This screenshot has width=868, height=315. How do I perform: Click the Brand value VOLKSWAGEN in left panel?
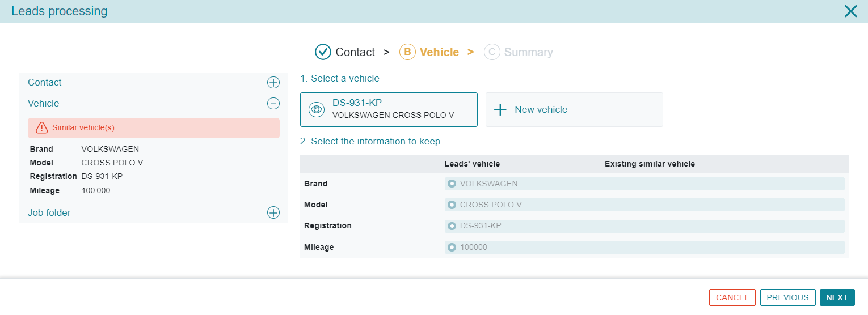[x=110, y=150]
